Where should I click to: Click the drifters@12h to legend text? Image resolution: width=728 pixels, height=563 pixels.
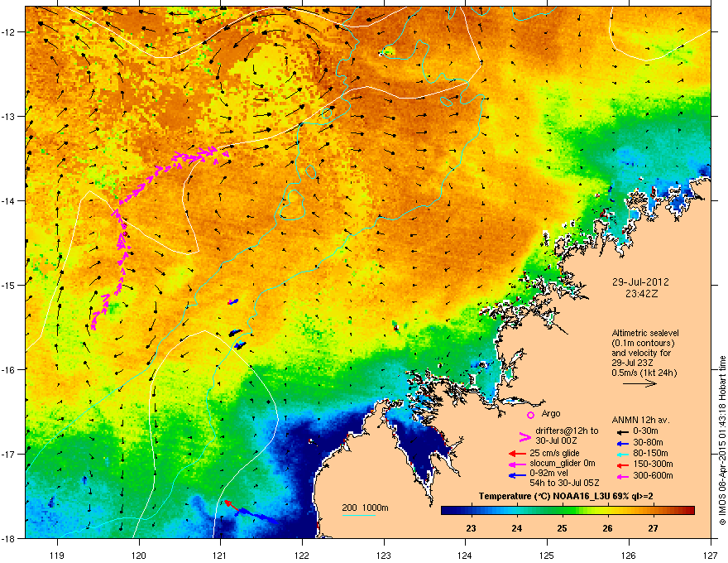click(x=567, y=431)
